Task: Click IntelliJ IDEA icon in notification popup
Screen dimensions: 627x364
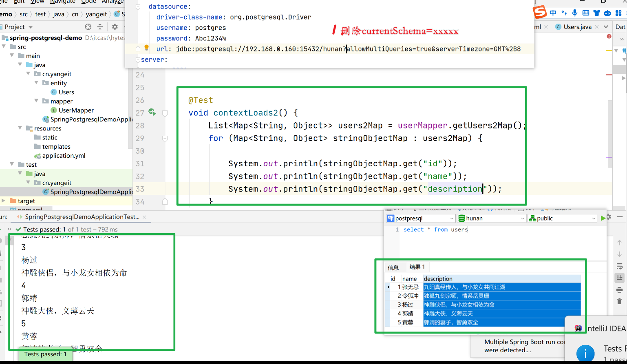Action: click(x=578, y=328)
